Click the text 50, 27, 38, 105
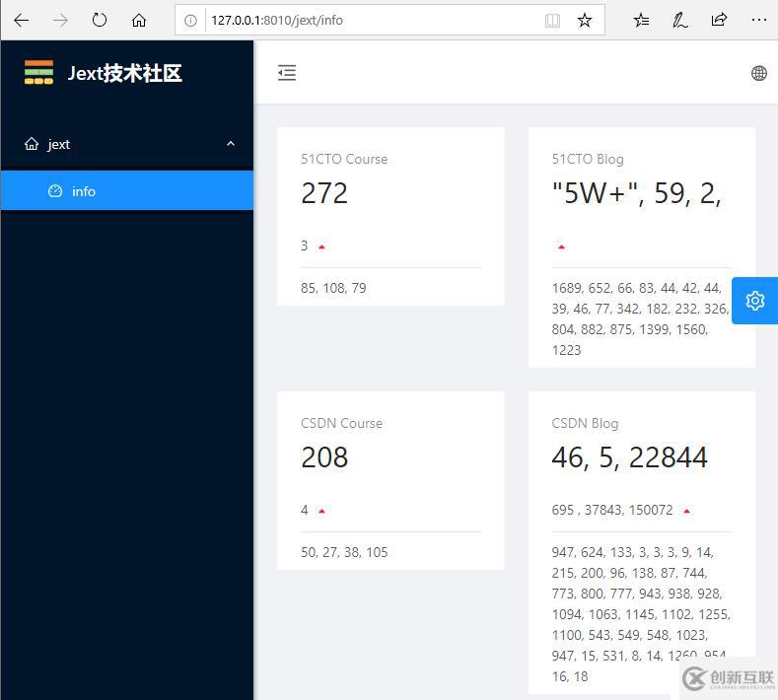This screenshot has height=700, width=778. pyautogui.click(x=344, y=552)
